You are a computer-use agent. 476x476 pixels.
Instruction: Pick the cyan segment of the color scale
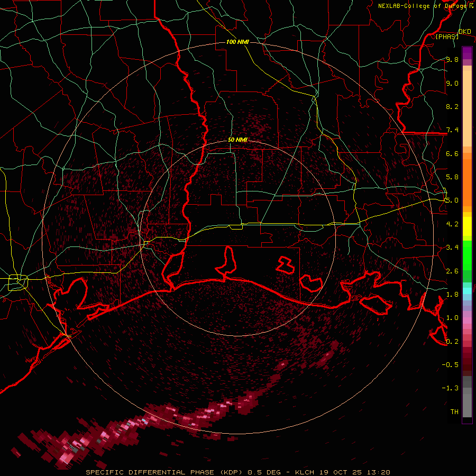click(467, 291)
